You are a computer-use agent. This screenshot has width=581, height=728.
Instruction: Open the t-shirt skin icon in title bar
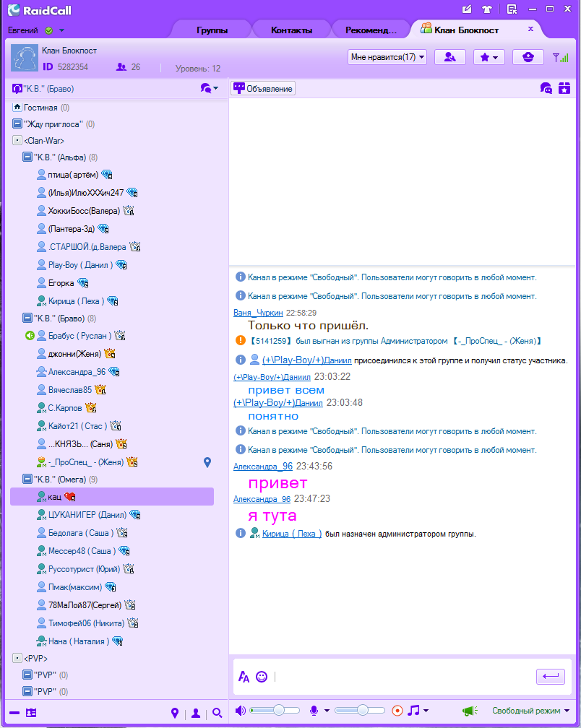pyautogui.click(x=487, y=9)
